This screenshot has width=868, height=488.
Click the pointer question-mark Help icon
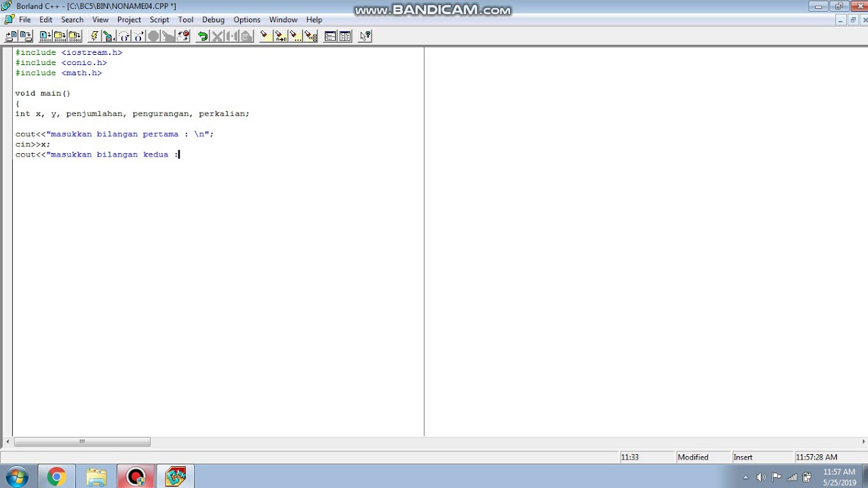coord(366,36)
